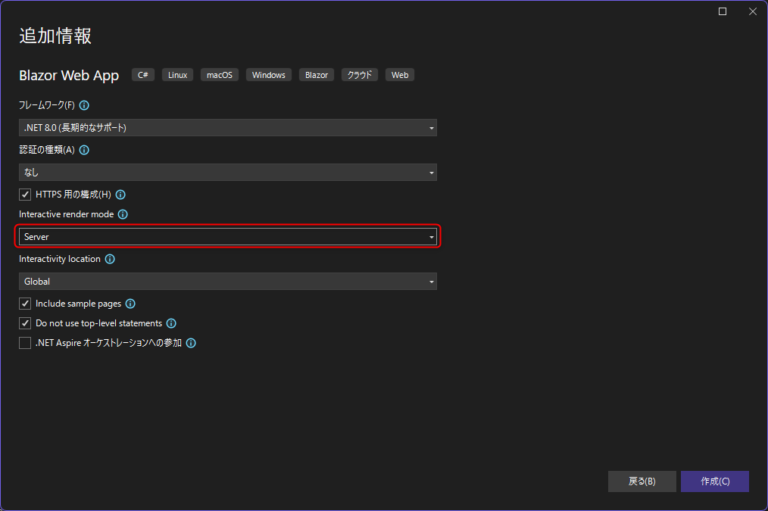Click info icon beside 認証の種類 label
Viewport: 768px width, 511px height.
[84, 150]
